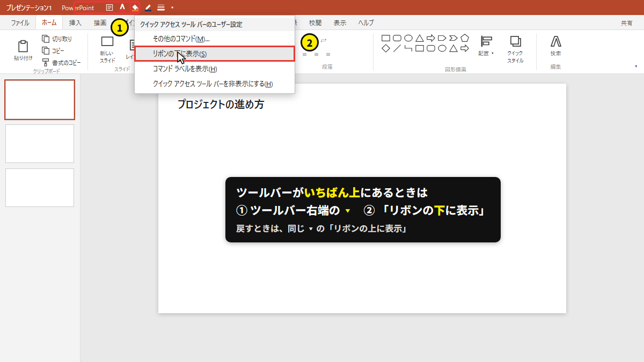Click the text box icon in quick access toolbar
This screenshot has height=362, width=644.
point(109,8)
